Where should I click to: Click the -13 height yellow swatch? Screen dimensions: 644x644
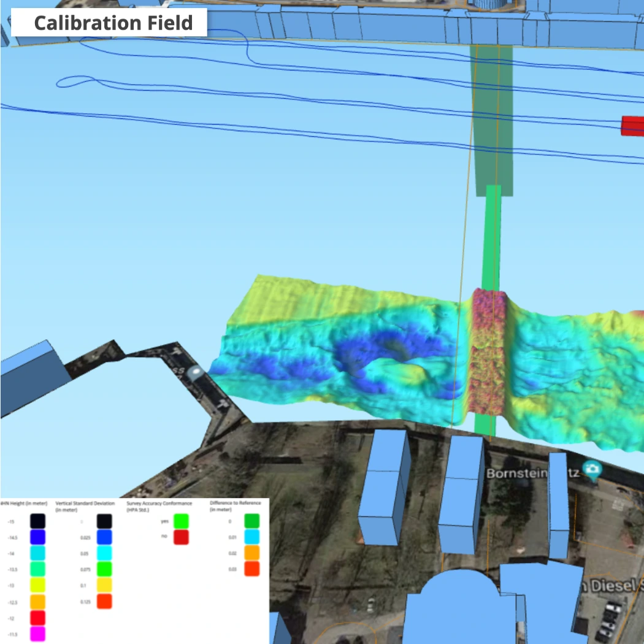coord(38,585)
